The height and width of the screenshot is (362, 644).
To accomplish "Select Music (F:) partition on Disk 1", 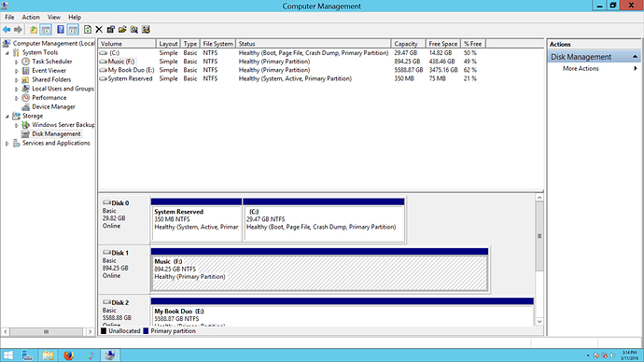I will click(319, 270).
